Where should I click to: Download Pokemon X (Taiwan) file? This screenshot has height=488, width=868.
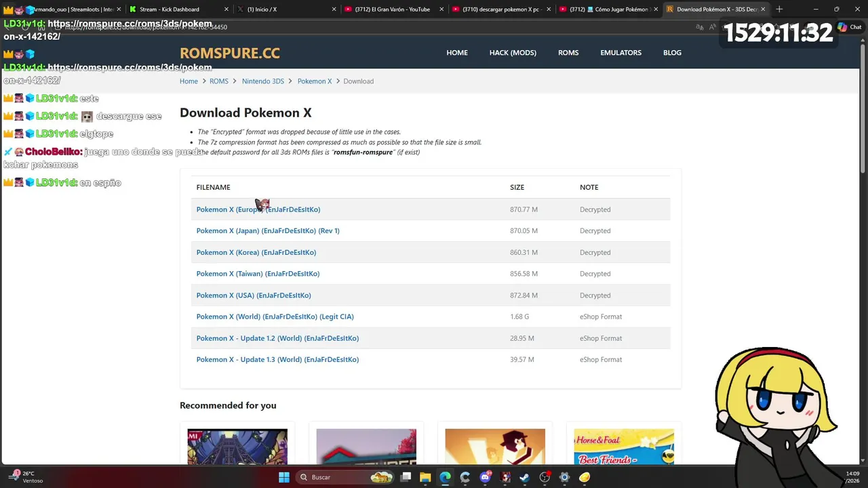tap(258, 274)
